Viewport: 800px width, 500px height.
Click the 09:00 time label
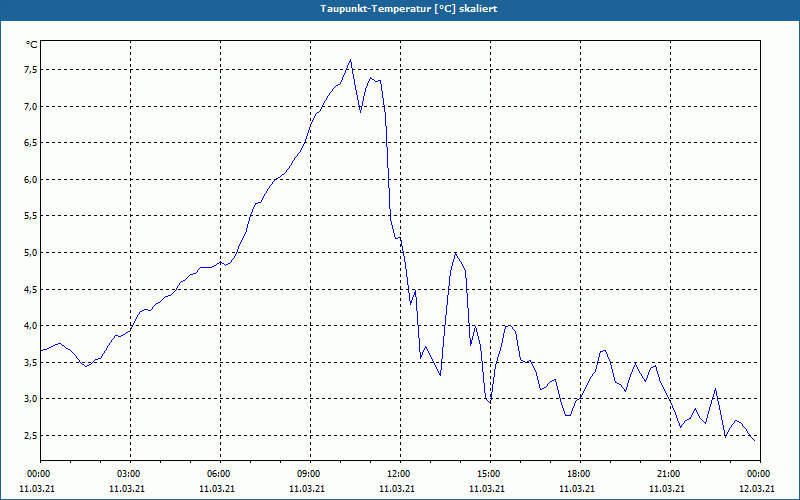click(310, 474)
